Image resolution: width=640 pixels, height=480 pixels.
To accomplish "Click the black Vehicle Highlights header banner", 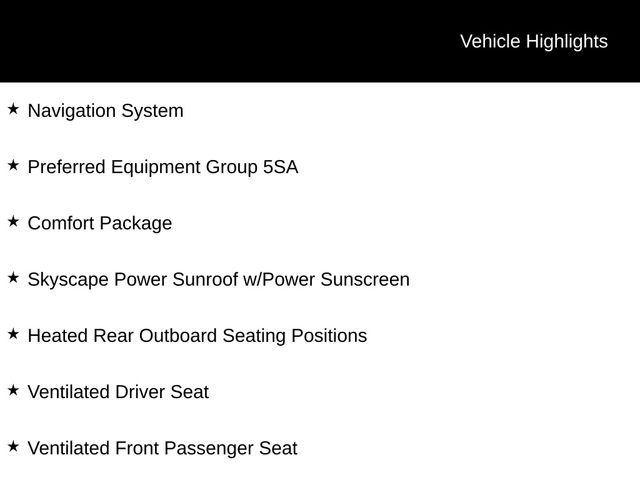I will (320, 41).
